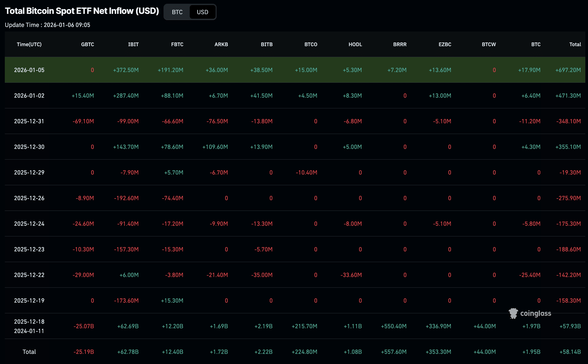The width and height of the screenshot is (588, 364).
Task: Select the highlighted 2026-01-05 row date
Action: click(29, 70)
